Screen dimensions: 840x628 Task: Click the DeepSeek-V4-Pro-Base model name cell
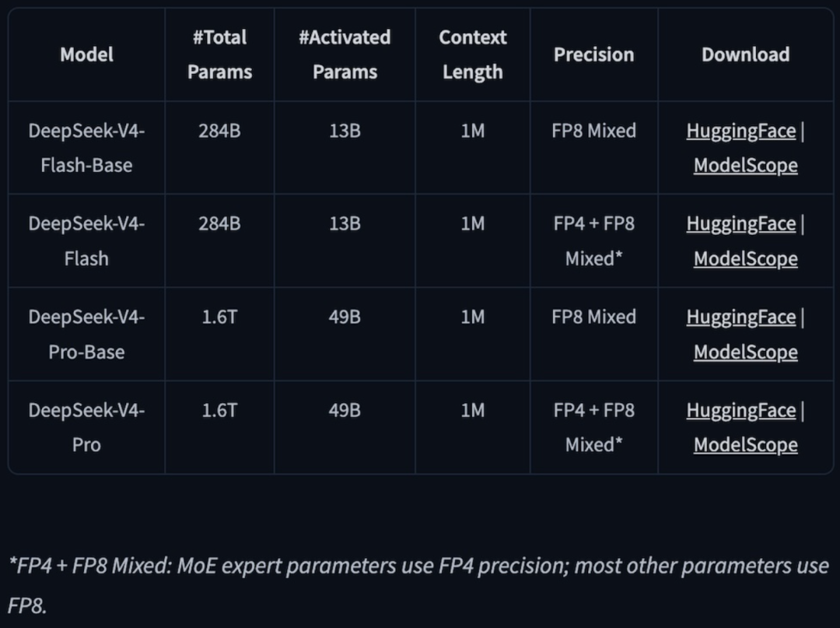point(86,335)
